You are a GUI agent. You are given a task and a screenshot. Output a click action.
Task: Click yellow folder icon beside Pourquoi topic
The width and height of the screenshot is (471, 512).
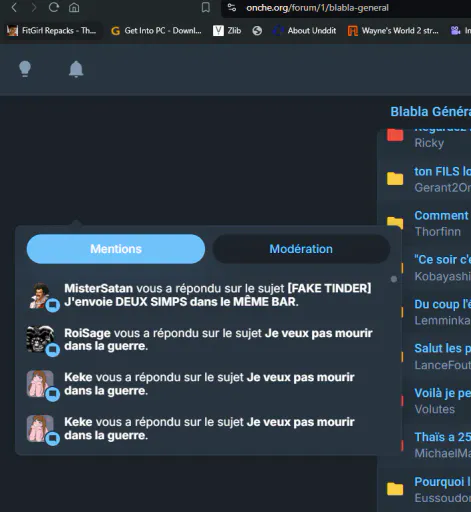pyautogui.click(x=395, y=489)
